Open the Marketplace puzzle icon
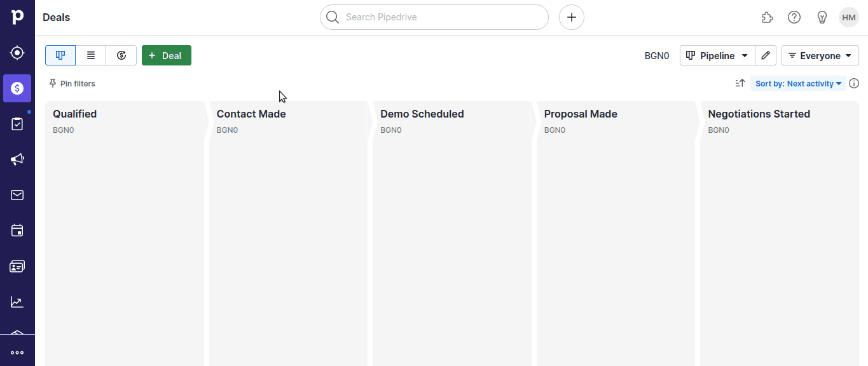The image size is (868, 366). click(767, 17)
